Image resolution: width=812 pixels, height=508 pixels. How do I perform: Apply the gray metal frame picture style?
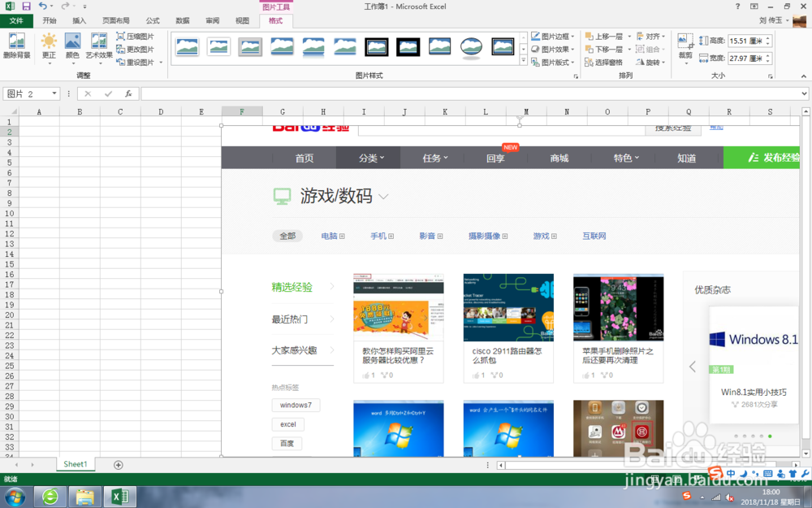tap(250, 47)
